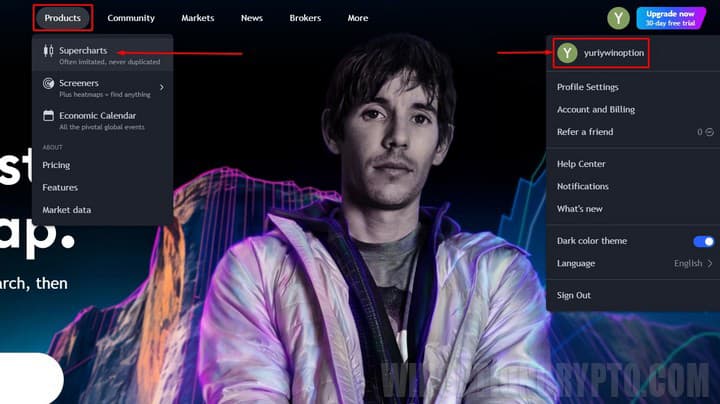The image size is (720, 404).
Task: Open the Products menu
Action: tap(63, 18)
